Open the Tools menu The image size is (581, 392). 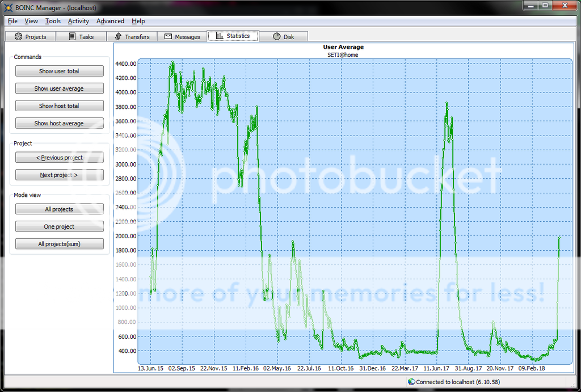click(53, 21)
